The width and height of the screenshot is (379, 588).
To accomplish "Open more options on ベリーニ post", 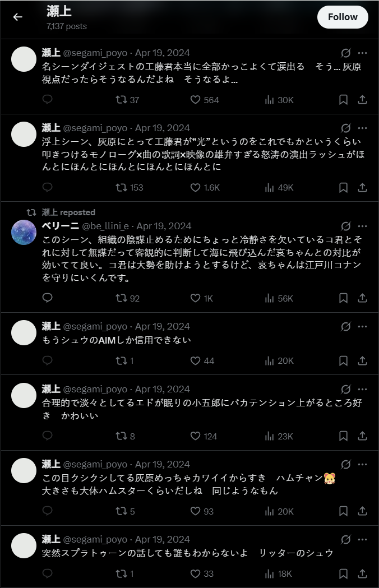I will 362,226.
